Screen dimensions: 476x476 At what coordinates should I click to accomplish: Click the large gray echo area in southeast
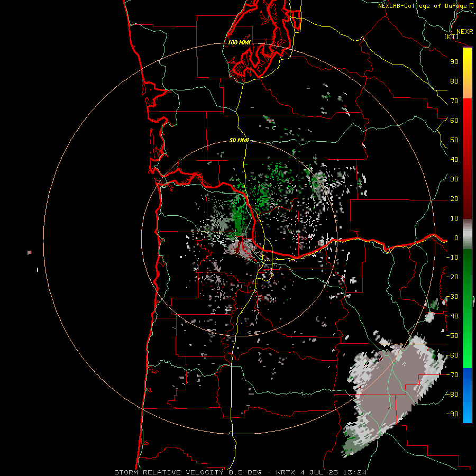395,391
